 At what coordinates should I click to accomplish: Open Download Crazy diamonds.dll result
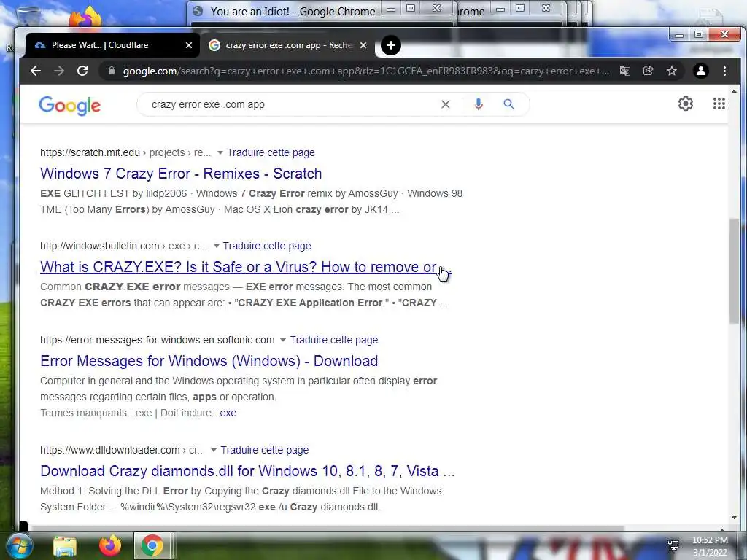(x=247, y=471)
